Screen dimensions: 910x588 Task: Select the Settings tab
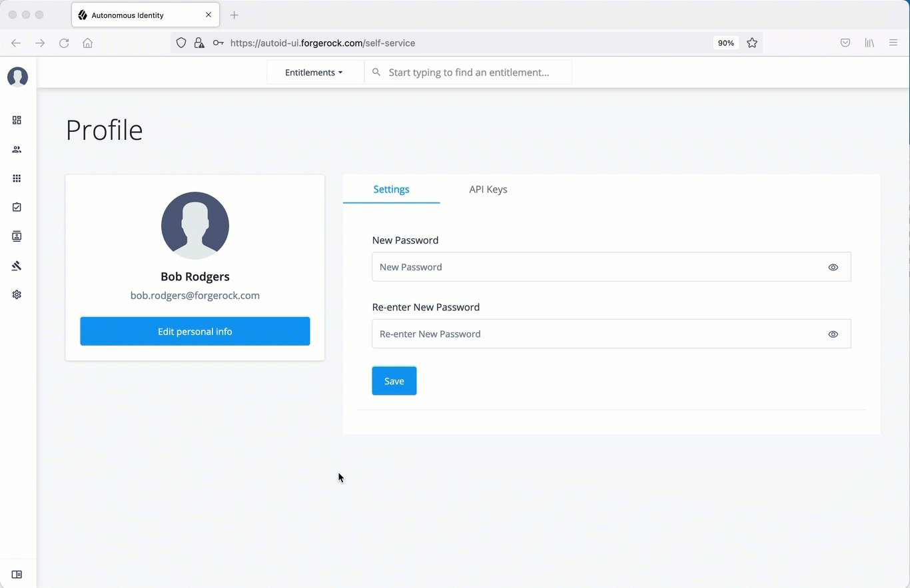391,189
